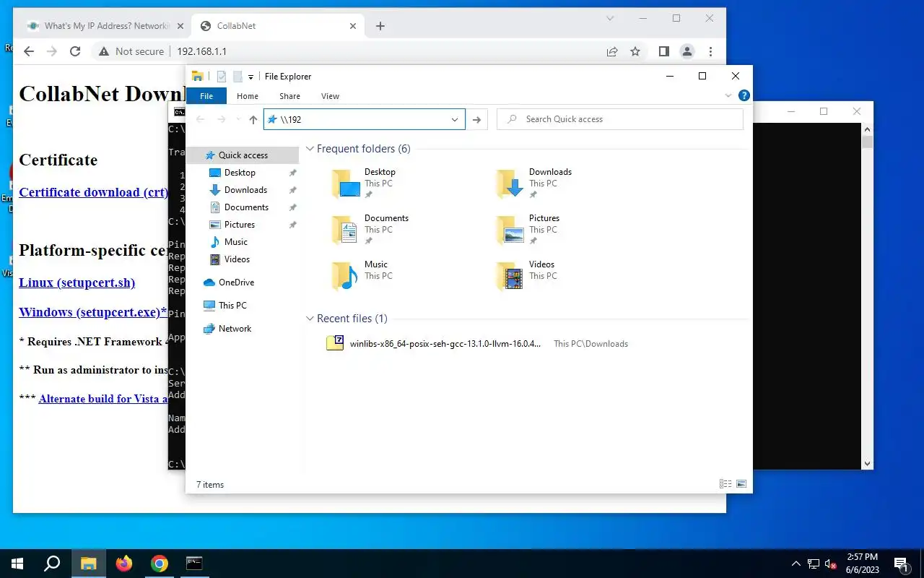Select the winlibs archive file icon
This screenshot has width=924, height=578.
[335, 343]
